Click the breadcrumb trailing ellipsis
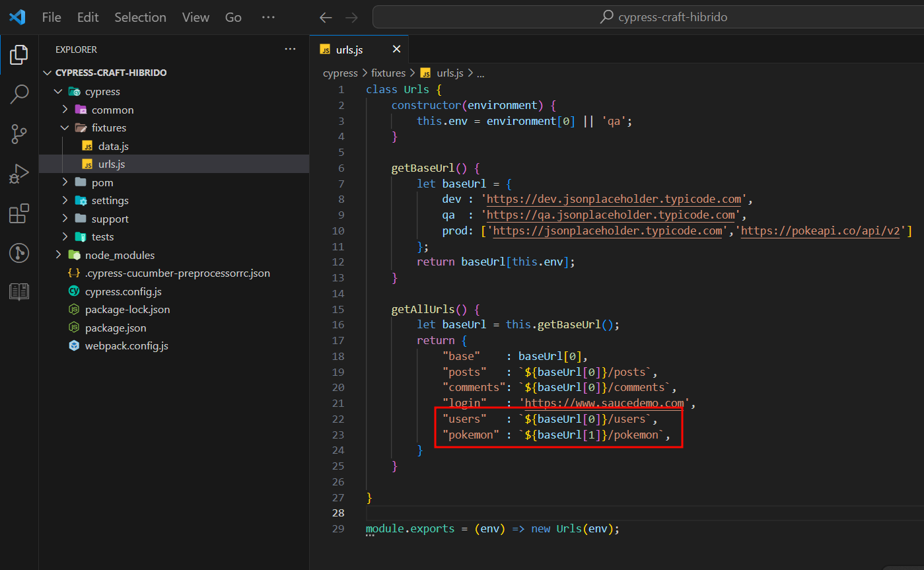Image resolution: width=924 pixels, height=570 pixels. [481, 73]
